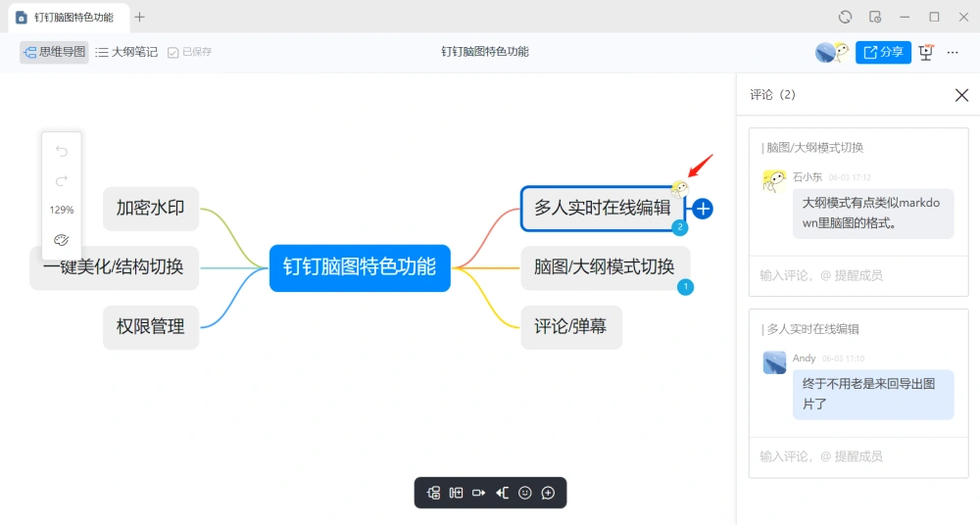Viewport: 980px width, 525px height.
Task: Click the name 石小东 in comments
Action: [808, 177]
